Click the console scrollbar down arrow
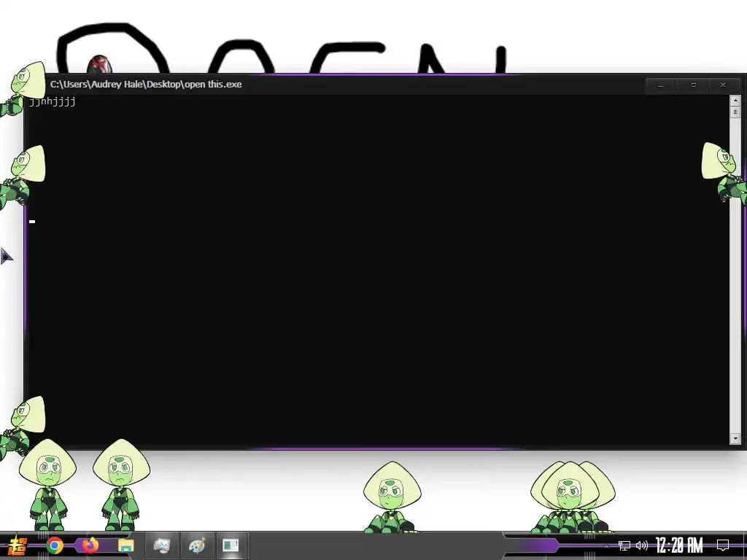The width and height of the screenshot is (747, 560). coord(735,438)
